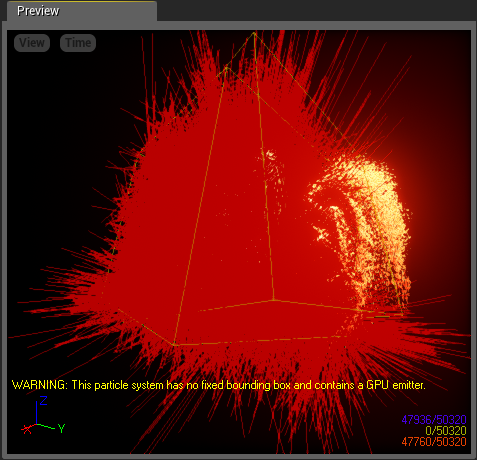Click the green Y axis label
The height and width of the screenshot is (460, 477).
coord(61,428)
